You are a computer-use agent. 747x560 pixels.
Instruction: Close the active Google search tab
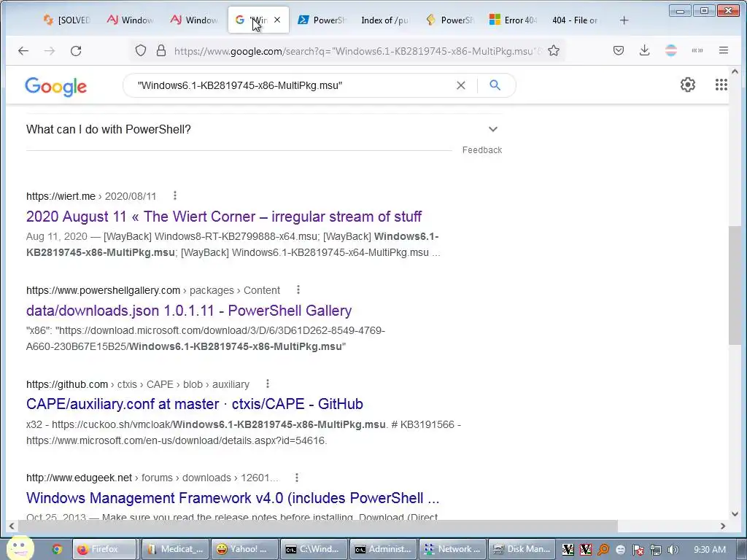[277, 20]
